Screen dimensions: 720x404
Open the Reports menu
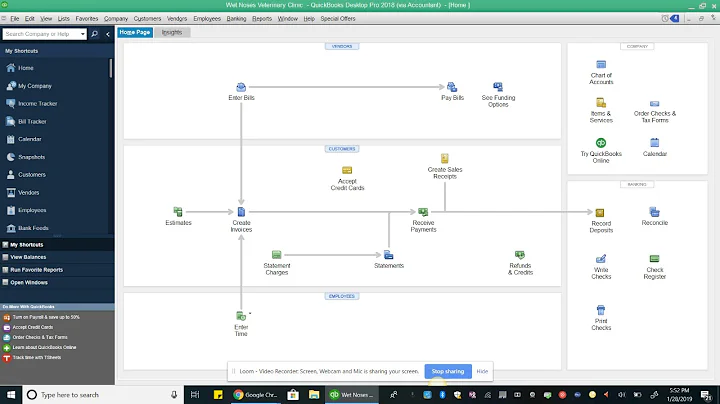click(x=262, y=19)
